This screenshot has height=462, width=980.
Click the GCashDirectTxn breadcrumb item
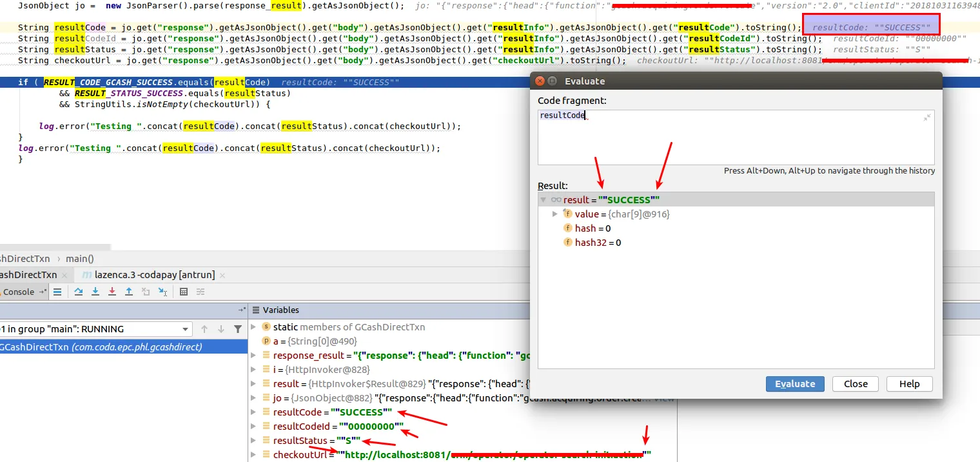tap(24, 259)
